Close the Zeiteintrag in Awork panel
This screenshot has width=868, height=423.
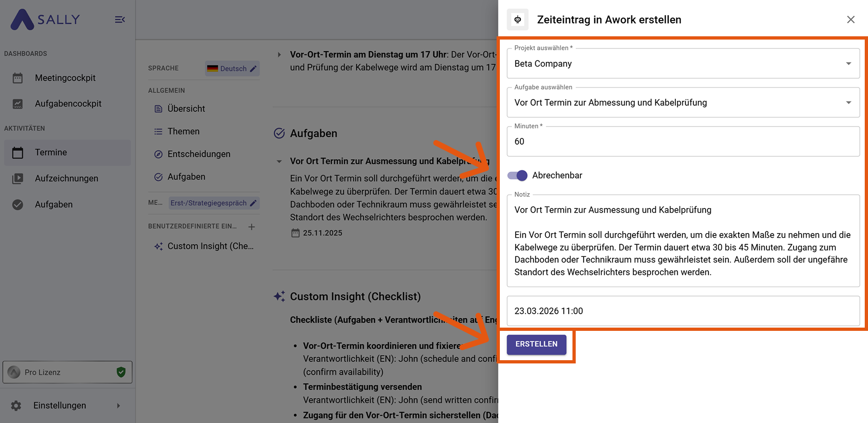[850, 20]
